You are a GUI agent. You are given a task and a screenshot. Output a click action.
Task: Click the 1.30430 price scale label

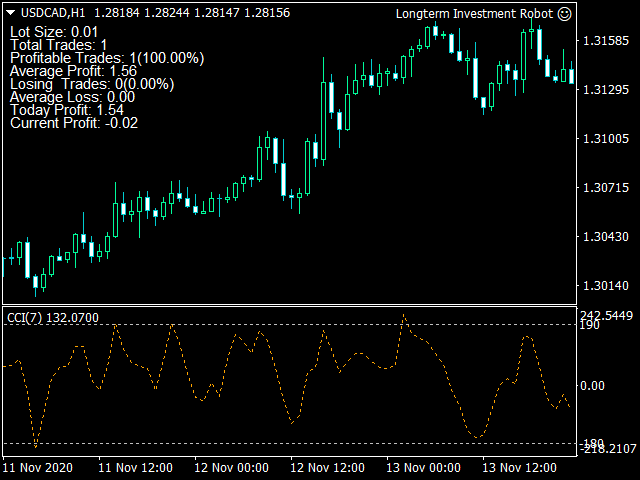click(606, 236)
